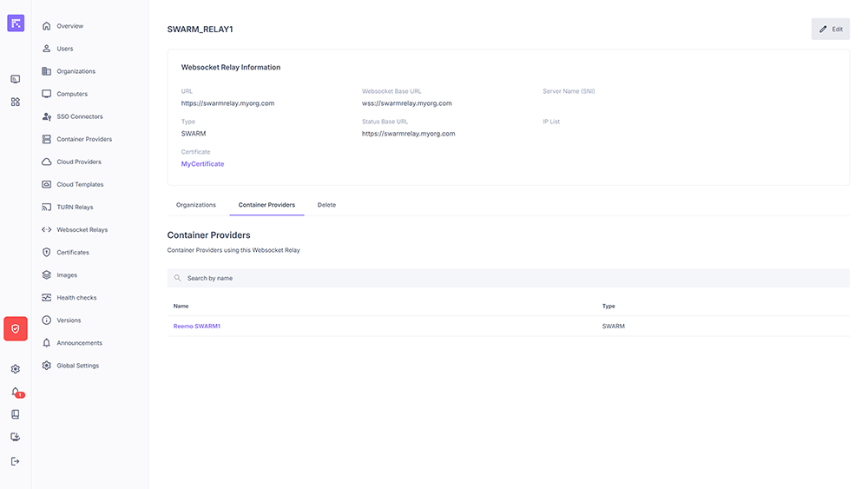This screenshot has width=868, height=489.
Task: Click the pencil icon on Edit button
Action: (824, 29)
